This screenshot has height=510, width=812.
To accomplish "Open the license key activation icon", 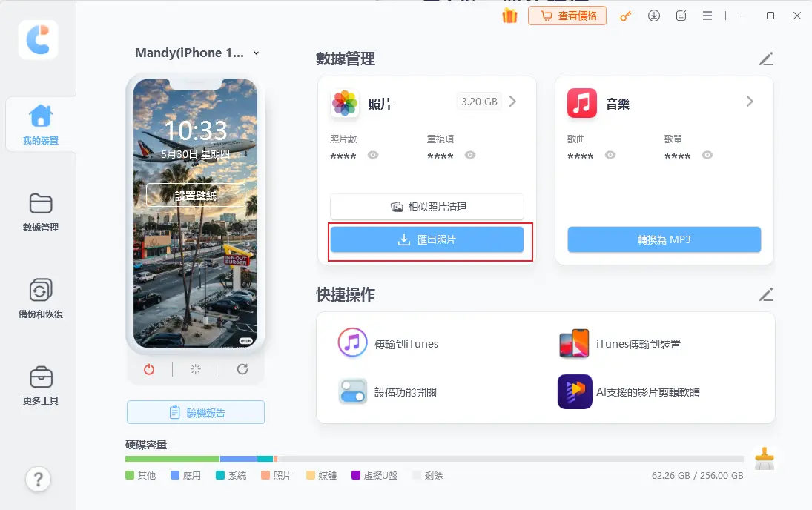I will (x=625, y=15).
